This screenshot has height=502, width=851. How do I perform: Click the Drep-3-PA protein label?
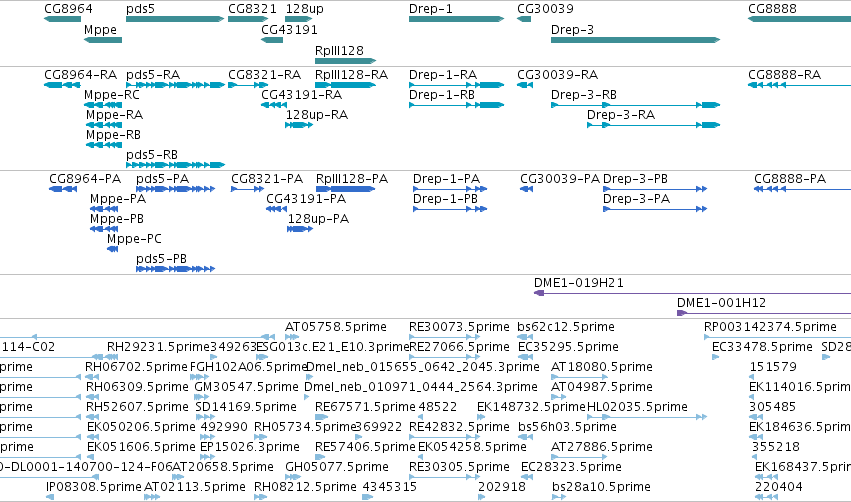pos(636,199)
